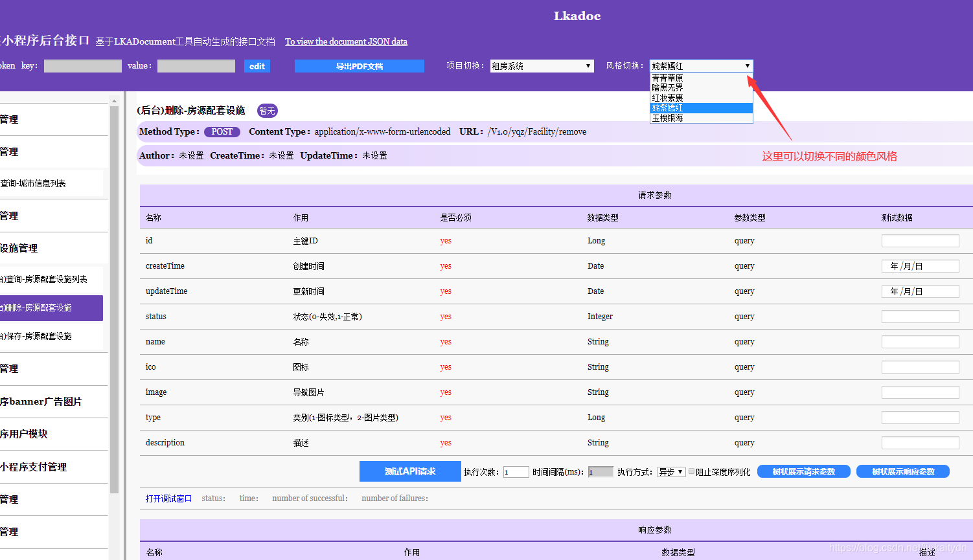
Task: Open sidebar item 保存-房源配套设施
Action: coord(51,337)
